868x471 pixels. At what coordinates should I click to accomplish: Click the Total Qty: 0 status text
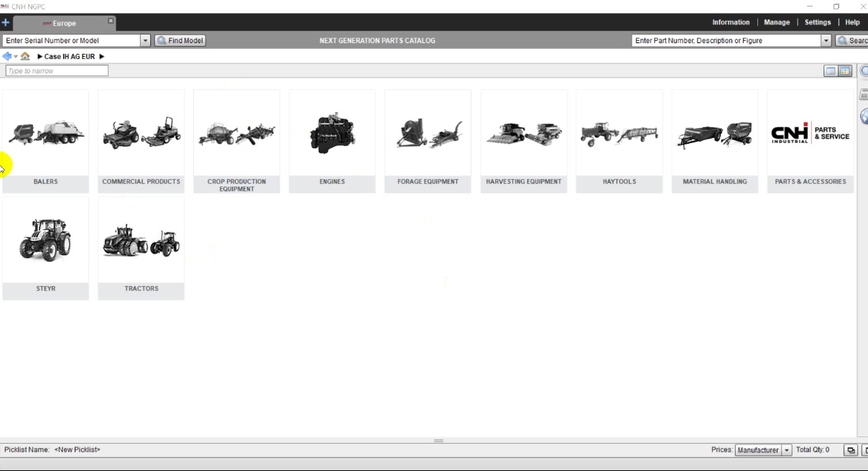813,450
